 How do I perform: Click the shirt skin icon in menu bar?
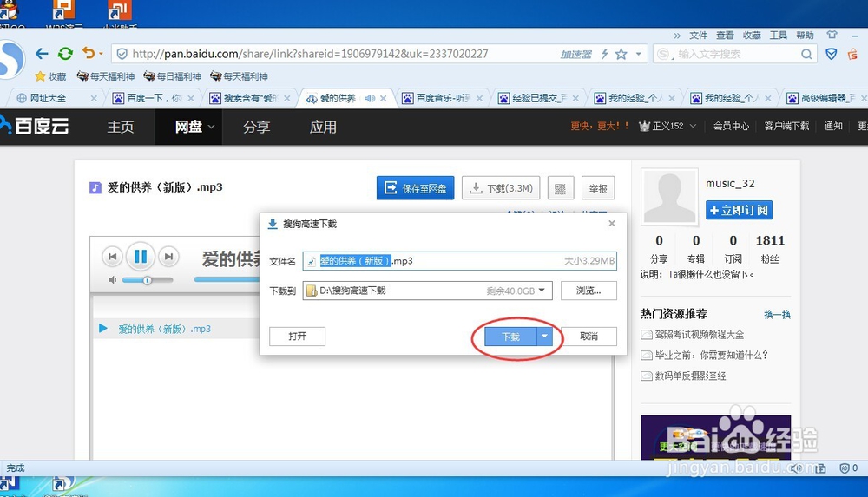pyautogui.click(x=832, y=35)
